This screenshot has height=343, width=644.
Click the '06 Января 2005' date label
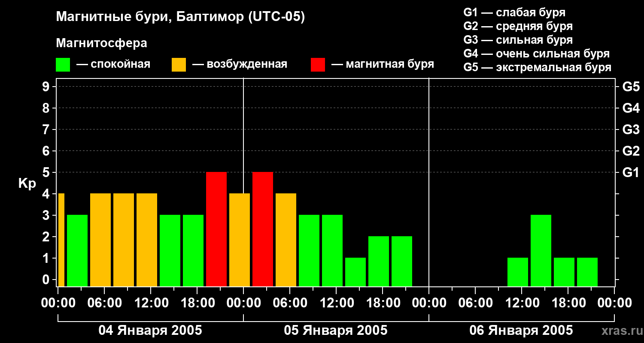pyautogui.click(x=521, y=330)
